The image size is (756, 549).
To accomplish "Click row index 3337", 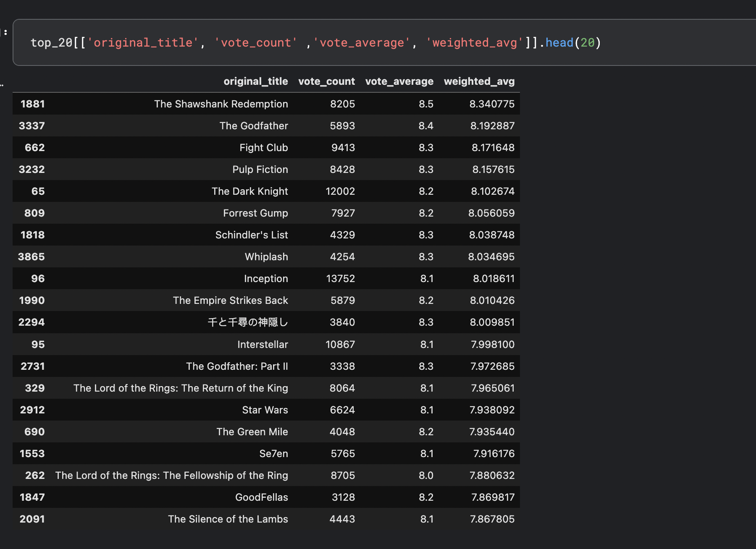I will tap(31, 125).
